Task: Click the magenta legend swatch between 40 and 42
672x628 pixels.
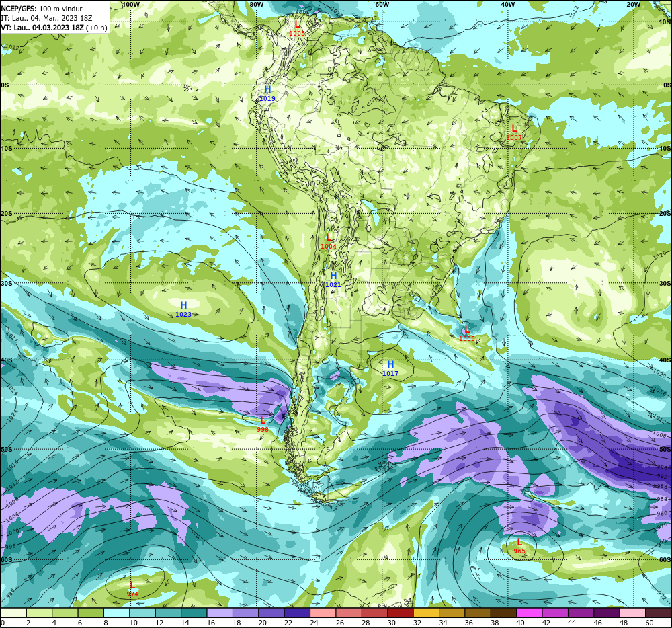Action: coord(530,613)
